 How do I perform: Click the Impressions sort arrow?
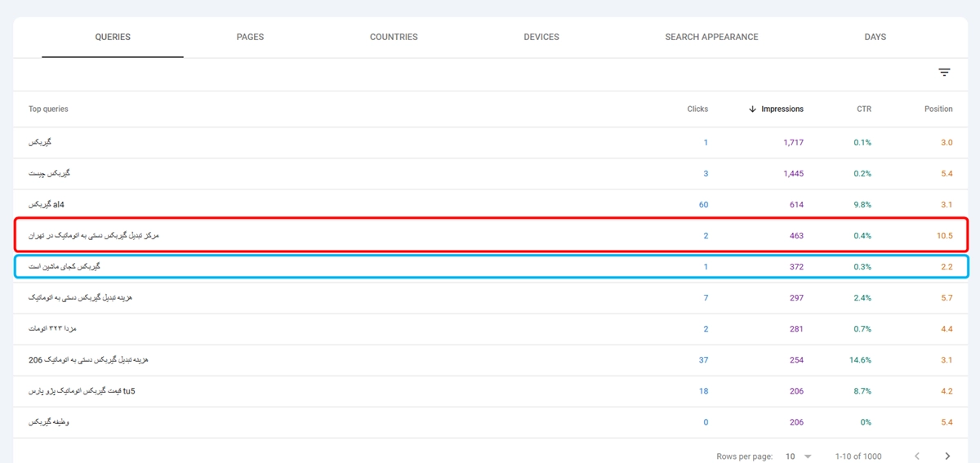(752, 109)
